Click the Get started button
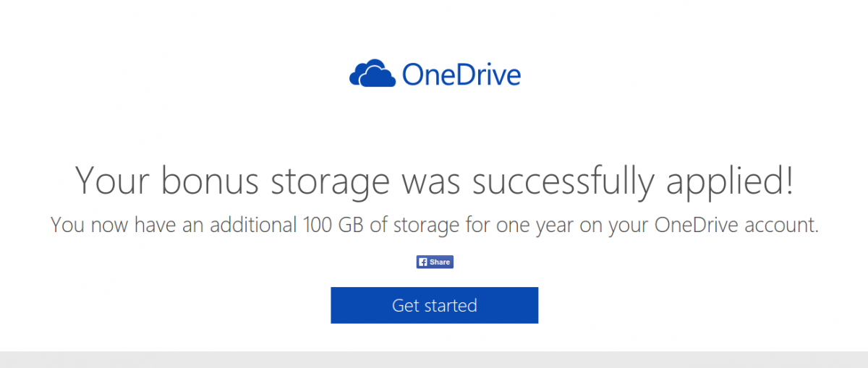 pyautogui.click(x=435, y=305)
